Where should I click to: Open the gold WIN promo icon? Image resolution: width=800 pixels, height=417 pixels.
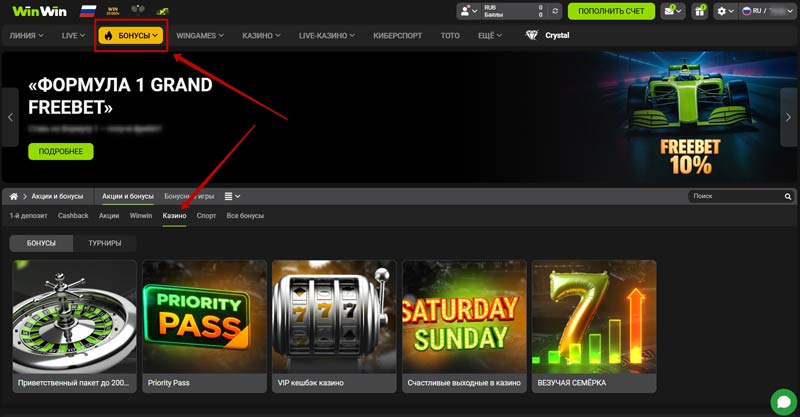click(x=113, y=11)
